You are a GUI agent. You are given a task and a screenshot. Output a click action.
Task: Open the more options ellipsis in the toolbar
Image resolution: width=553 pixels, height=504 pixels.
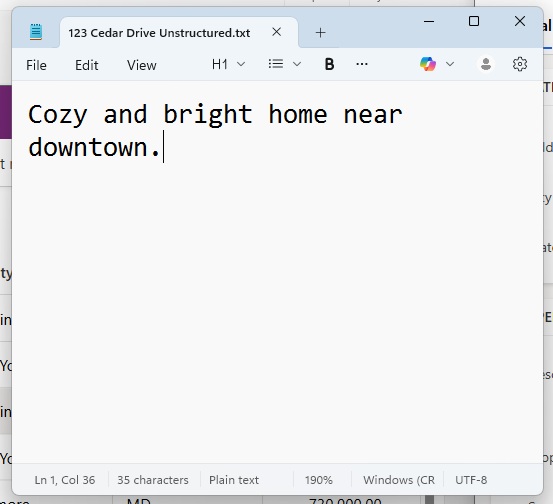(x=362, y=64)
